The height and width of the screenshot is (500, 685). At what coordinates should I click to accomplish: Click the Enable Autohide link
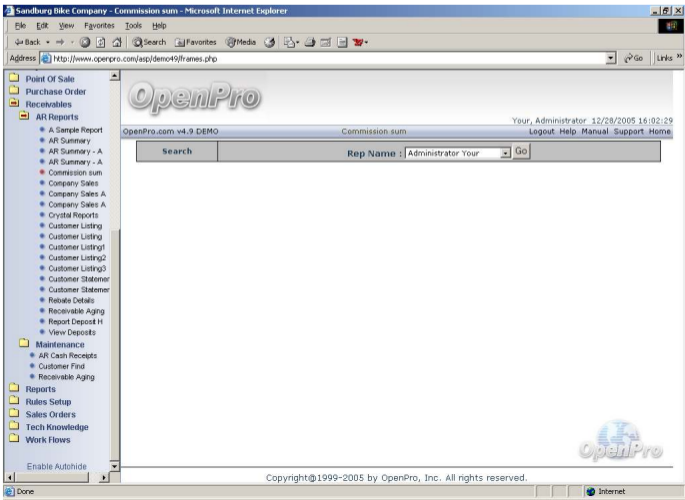tap(57, 466)
